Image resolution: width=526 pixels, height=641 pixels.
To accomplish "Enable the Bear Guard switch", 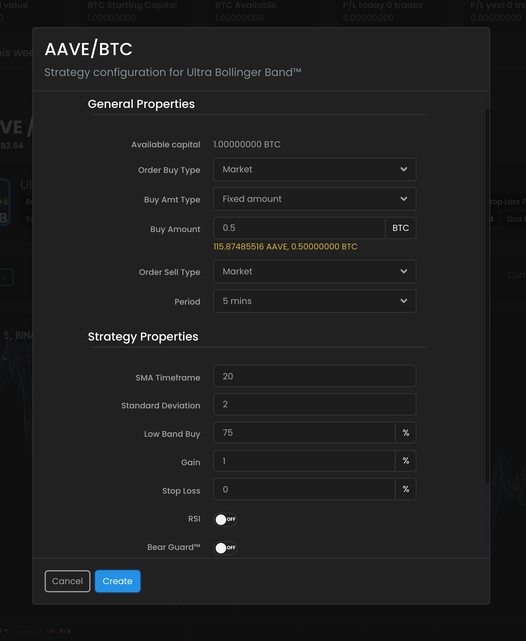I will tap(226, 548).
